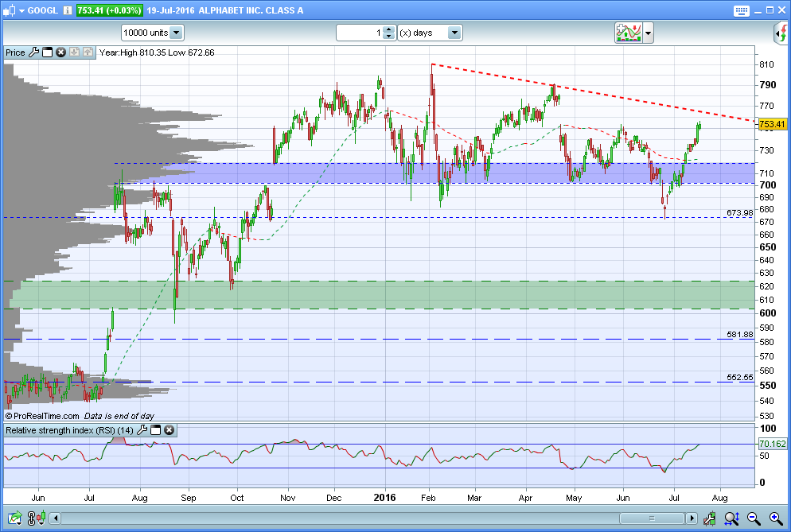791x532 pixels.
Task: Click the ProRealTime.com copyright text
Action: point(42,416)
